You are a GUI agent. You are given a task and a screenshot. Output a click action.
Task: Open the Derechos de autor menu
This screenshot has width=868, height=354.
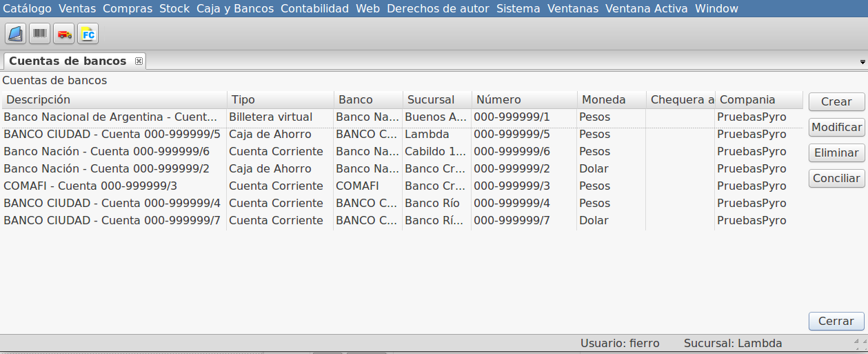point(438,9)
